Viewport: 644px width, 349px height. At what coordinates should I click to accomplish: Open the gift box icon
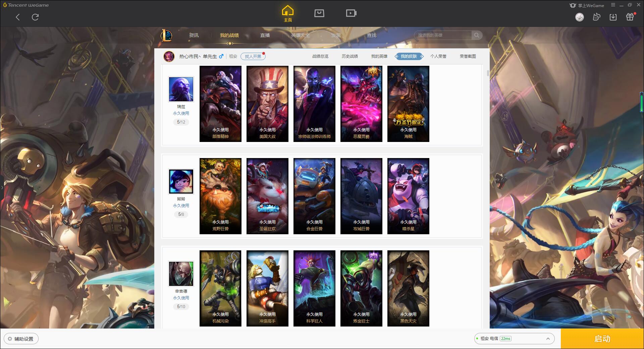click(x=630, y=17)
